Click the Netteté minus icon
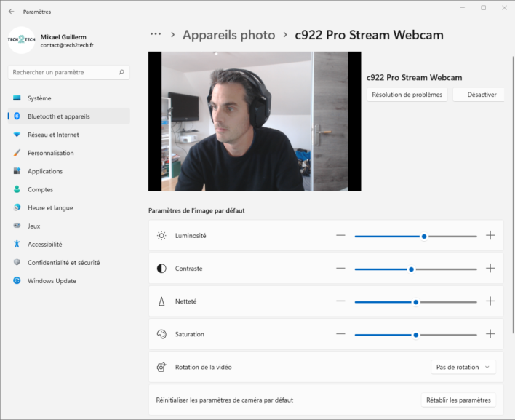 pyautogui.click(x=340, y=301)
